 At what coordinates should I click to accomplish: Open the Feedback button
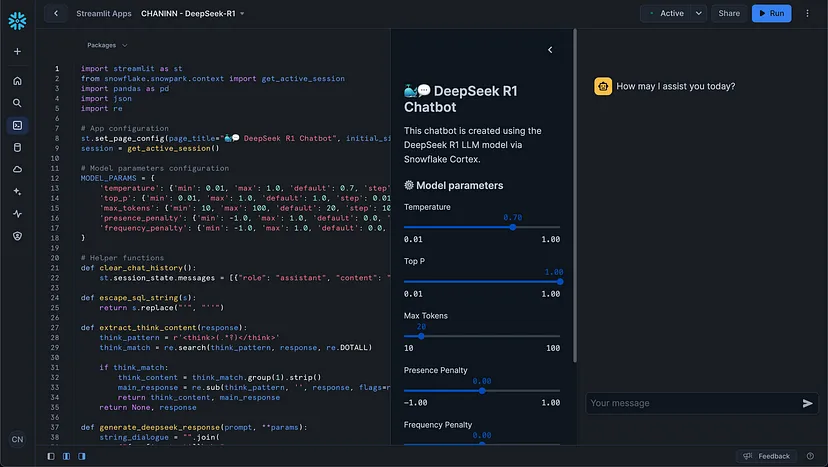[766, 456]
